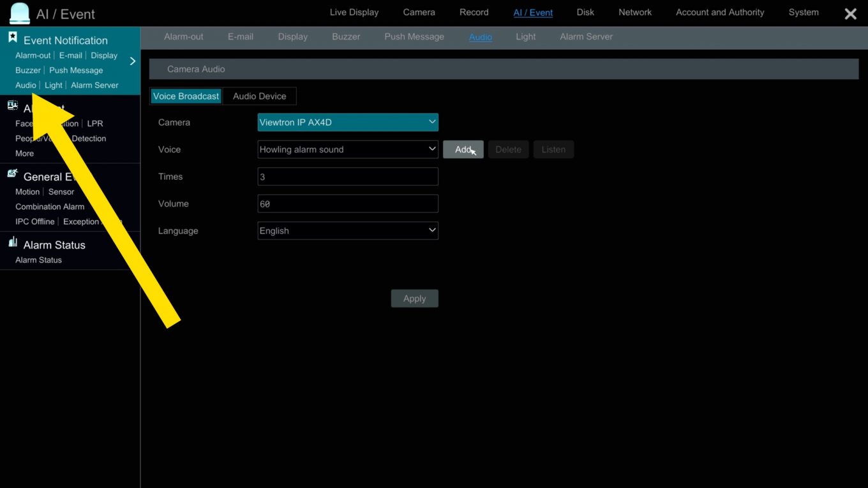Open LPR link in sidebar
868x488 pixels.
coord(95,124)
